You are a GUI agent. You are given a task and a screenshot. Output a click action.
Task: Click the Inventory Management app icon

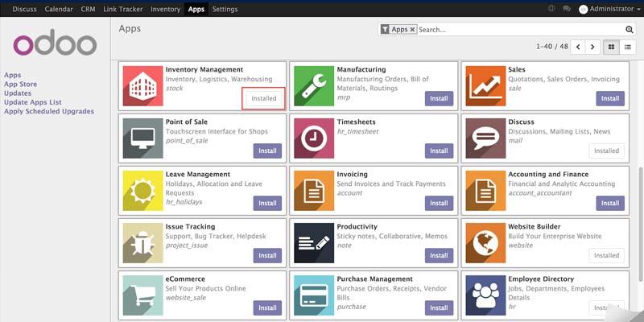coord(143,86)
